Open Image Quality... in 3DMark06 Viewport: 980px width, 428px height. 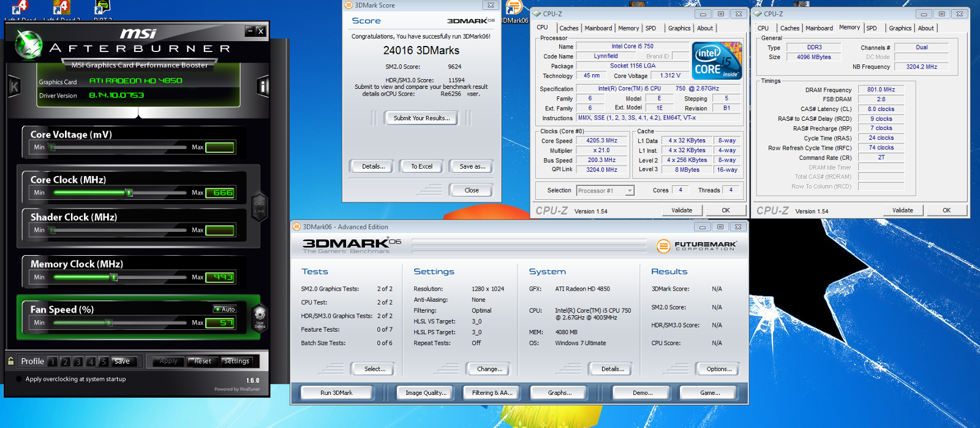[x=426, y=392]
